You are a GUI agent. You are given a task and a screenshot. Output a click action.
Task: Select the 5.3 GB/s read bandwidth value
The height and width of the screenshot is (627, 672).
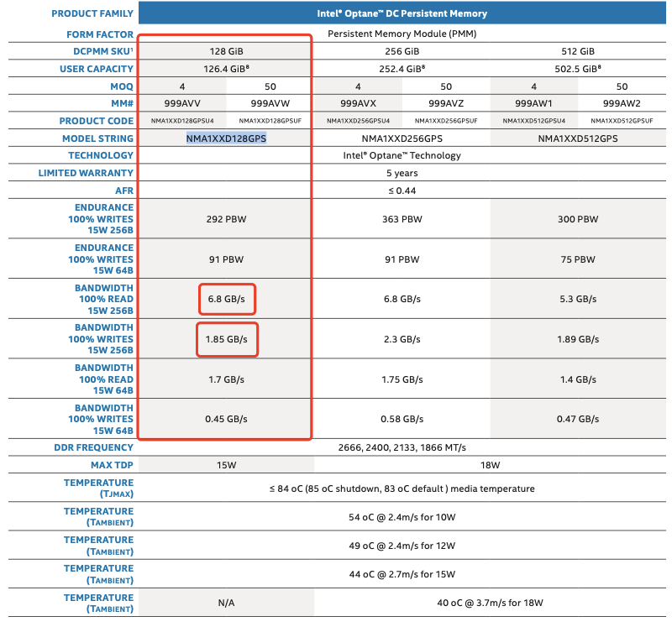point(578,299)
